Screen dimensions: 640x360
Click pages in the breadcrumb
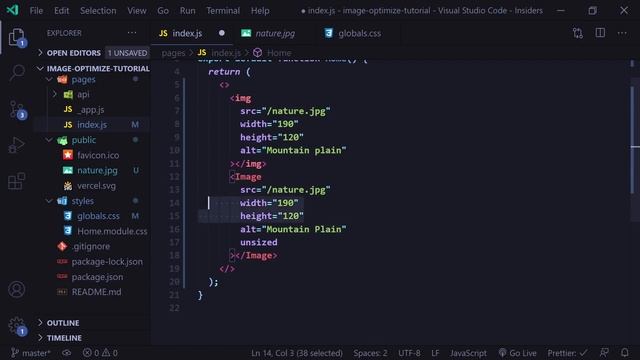click(x=173, y=53)
